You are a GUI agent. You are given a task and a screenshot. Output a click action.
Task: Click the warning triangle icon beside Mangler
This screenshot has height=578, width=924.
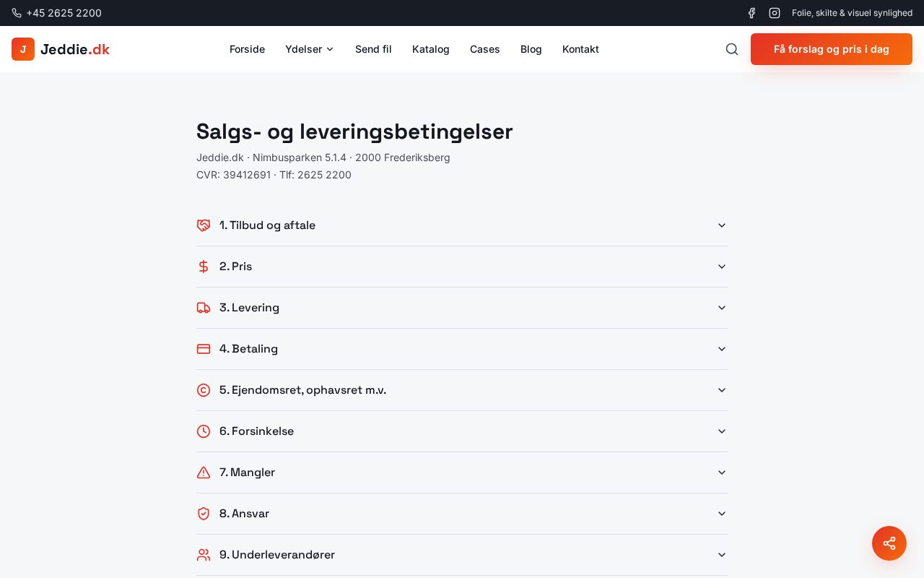204,473
